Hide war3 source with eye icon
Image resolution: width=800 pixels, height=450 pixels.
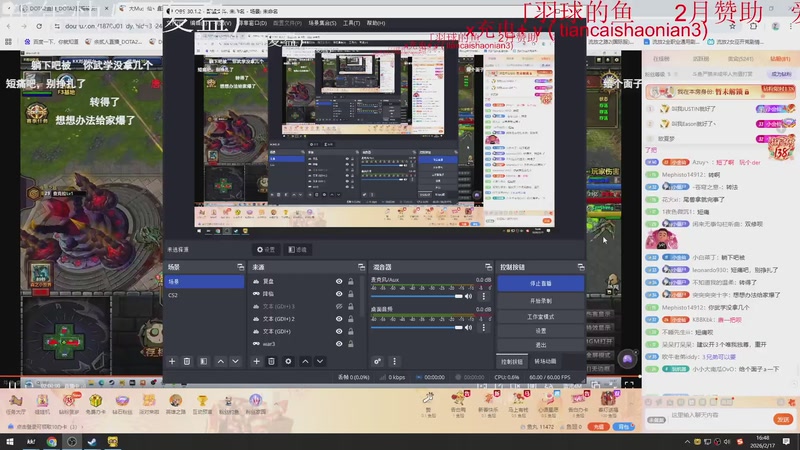339,344
